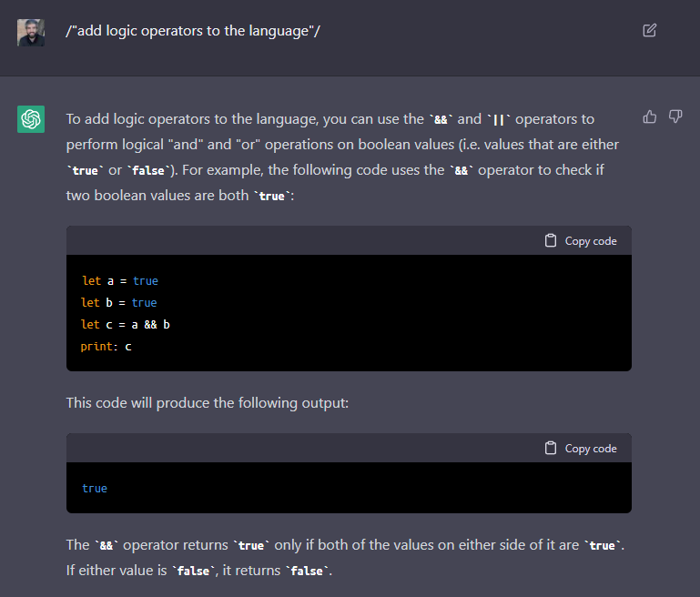Copy code from the let a = true block
Image resolution: width=700 pixels, height=597 pixels.
581,240
